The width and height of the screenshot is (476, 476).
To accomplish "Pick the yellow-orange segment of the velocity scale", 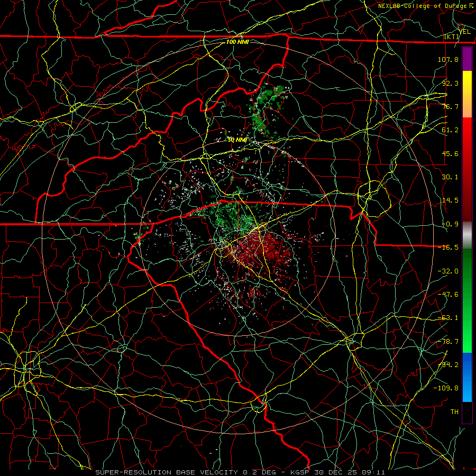I will coord(467,94).
